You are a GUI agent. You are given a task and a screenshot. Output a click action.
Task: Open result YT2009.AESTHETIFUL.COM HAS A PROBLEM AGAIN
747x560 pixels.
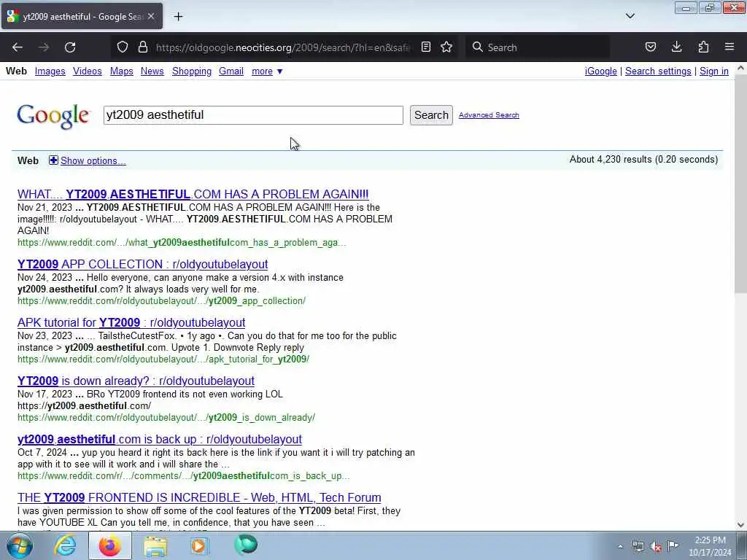193,194
